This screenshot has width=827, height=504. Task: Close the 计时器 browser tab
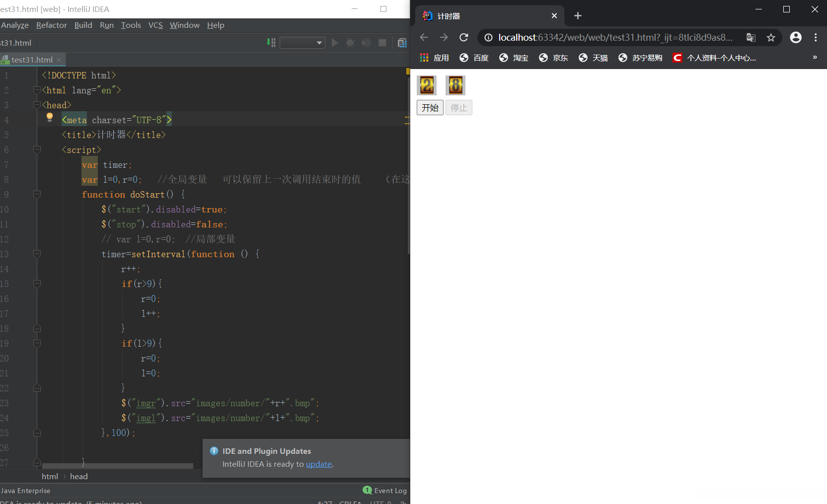554,16
